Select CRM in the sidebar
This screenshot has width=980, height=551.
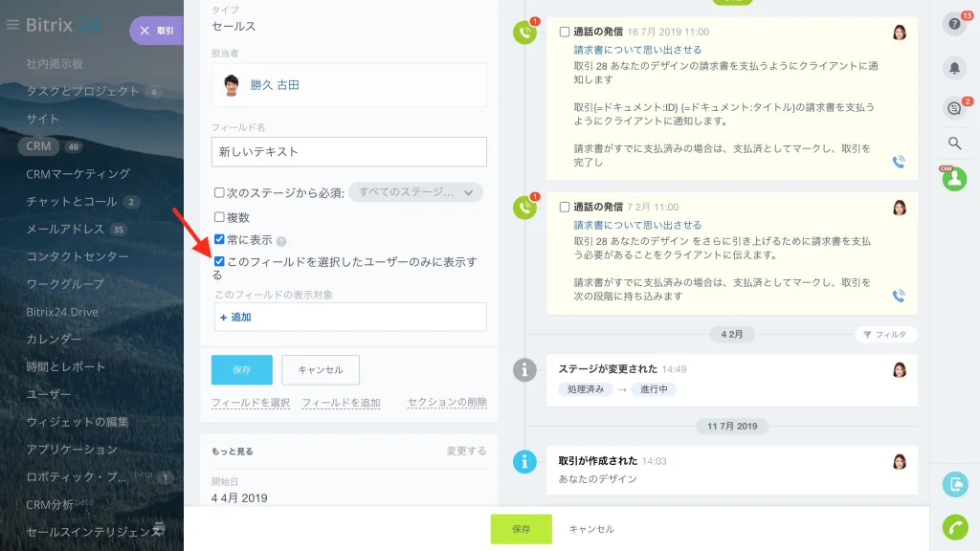pyautogui.click(x=38, y=146)
